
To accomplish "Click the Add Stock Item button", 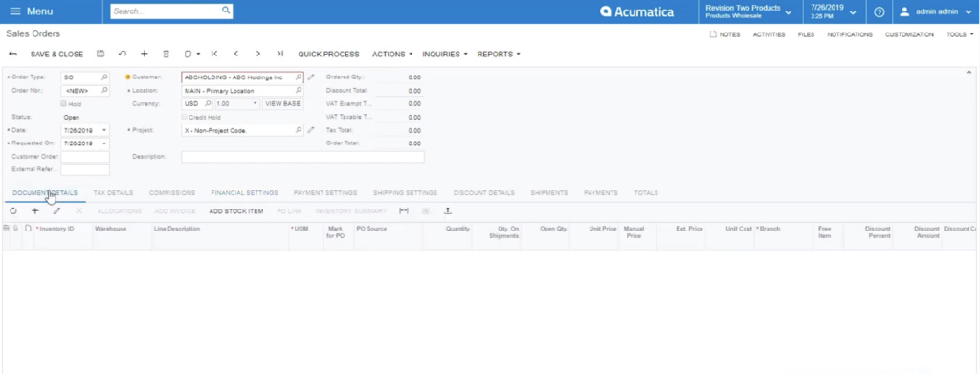I will [236, 211].
